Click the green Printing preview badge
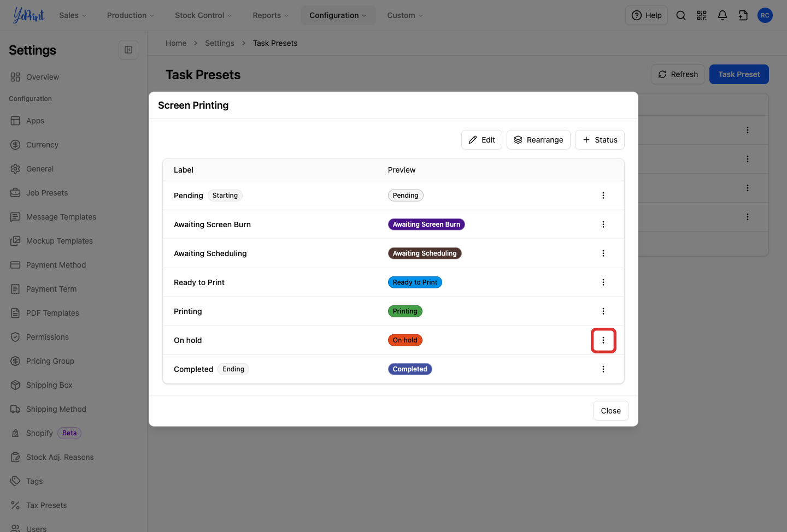The image size is (787, 532). [405, 311]
